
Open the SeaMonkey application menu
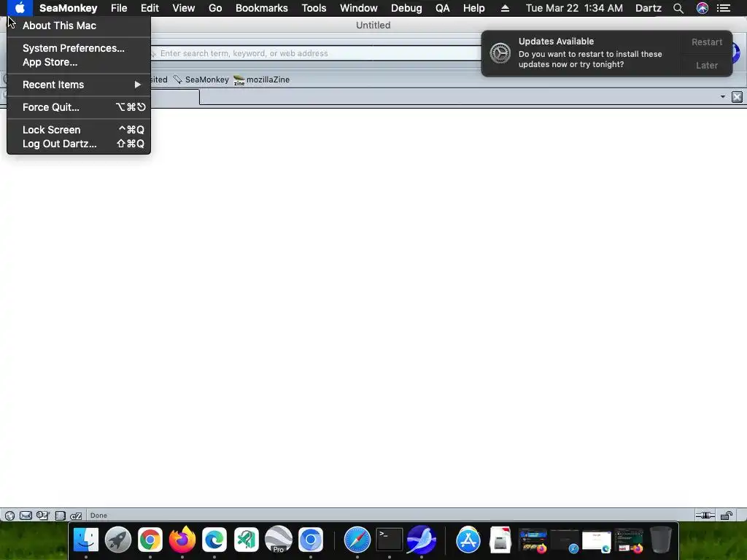(68, 8)
